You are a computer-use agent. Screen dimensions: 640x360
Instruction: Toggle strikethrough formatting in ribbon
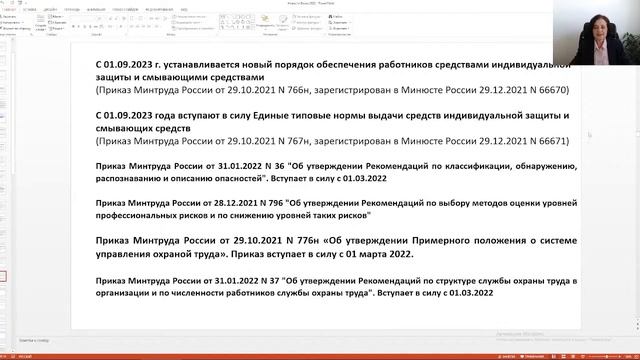tap(96, 27)
